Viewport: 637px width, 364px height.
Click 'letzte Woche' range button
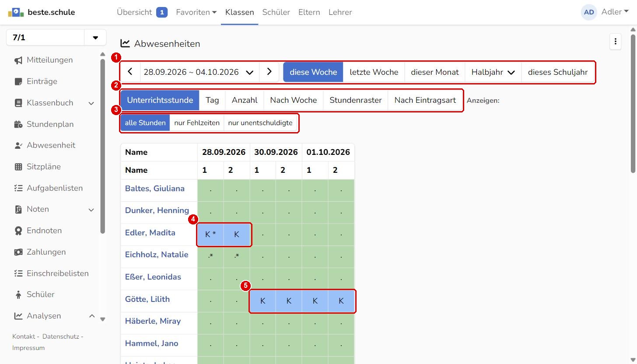pos(374,72)
